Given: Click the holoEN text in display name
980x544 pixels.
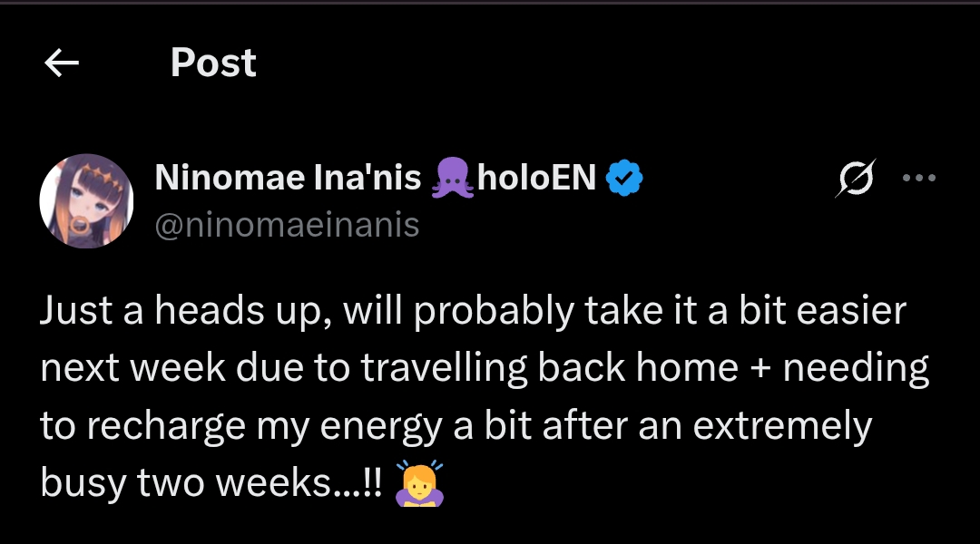Looking at the screenshot, I should coord(536,178).
